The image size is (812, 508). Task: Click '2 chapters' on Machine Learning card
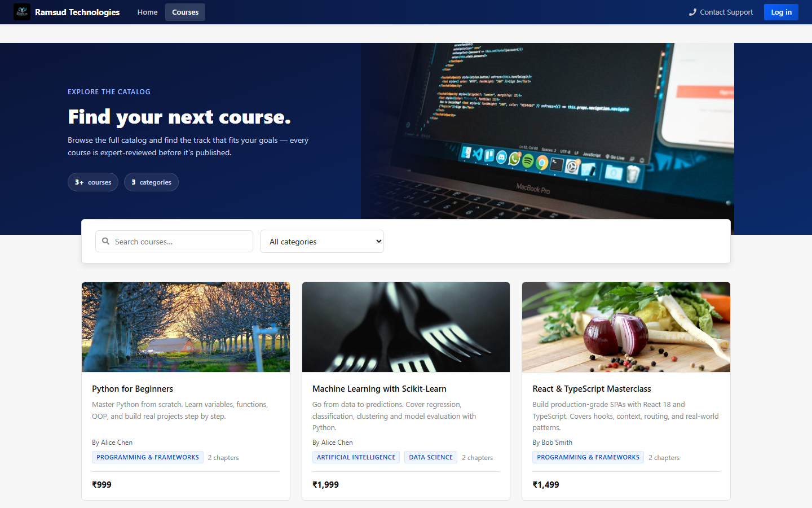477,458
